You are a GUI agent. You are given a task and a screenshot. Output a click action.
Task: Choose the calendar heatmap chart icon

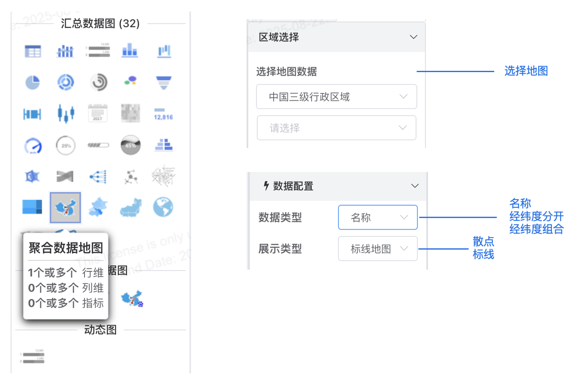click(x=98, y=113)
